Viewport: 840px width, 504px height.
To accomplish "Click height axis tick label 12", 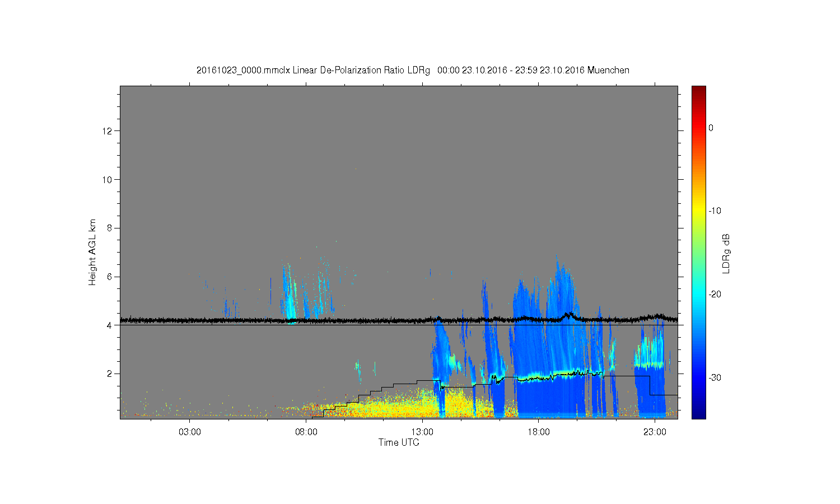I will point(108,131).
